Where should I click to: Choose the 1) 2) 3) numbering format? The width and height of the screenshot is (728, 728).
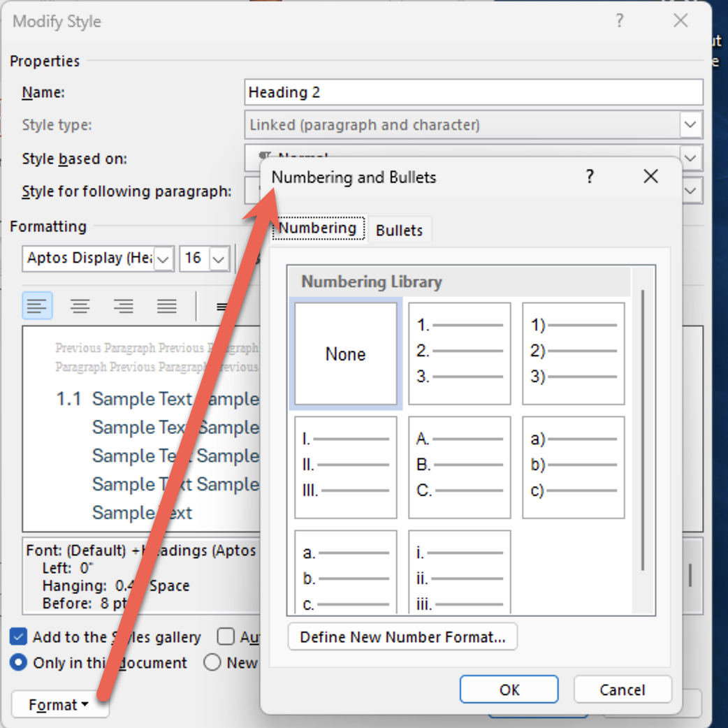pos(573,354)
